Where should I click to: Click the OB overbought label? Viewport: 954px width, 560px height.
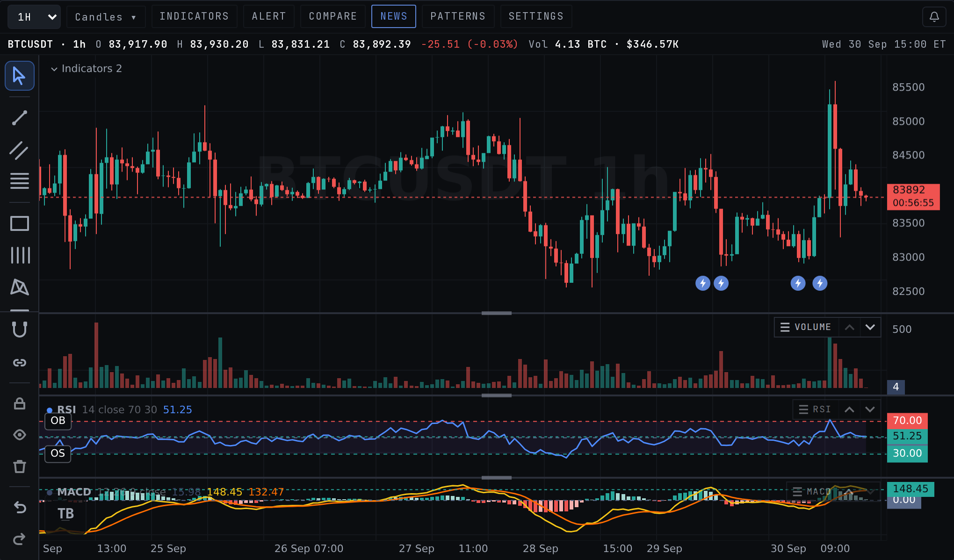pos(58,421)
